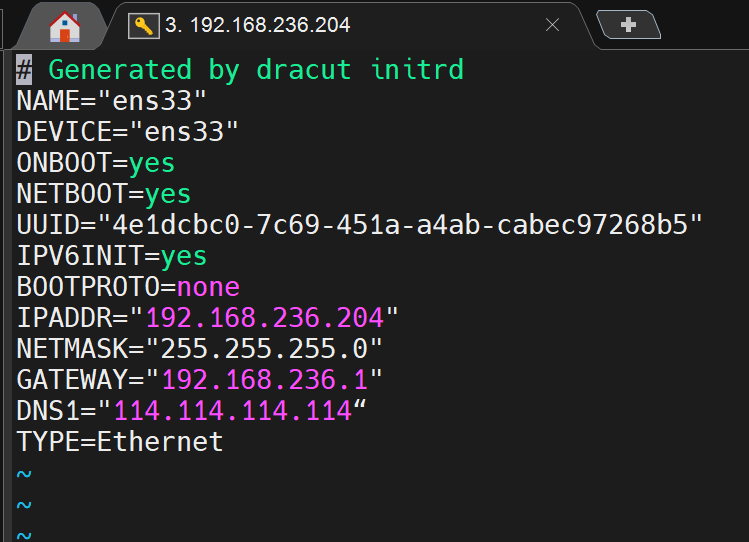The width and height of the screenshot is (749, 542).
Task: Click the IPADDR 192.168.236.204 value
Action: point(265,318)
